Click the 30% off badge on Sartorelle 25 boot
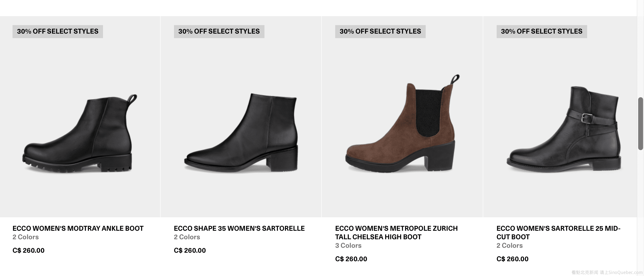The width and height of the screenshot is (644, 276). pos(541,32)
